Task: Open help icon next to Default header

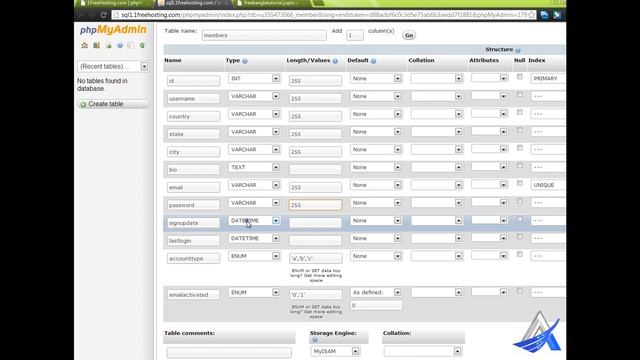Action: coord(373,61)
